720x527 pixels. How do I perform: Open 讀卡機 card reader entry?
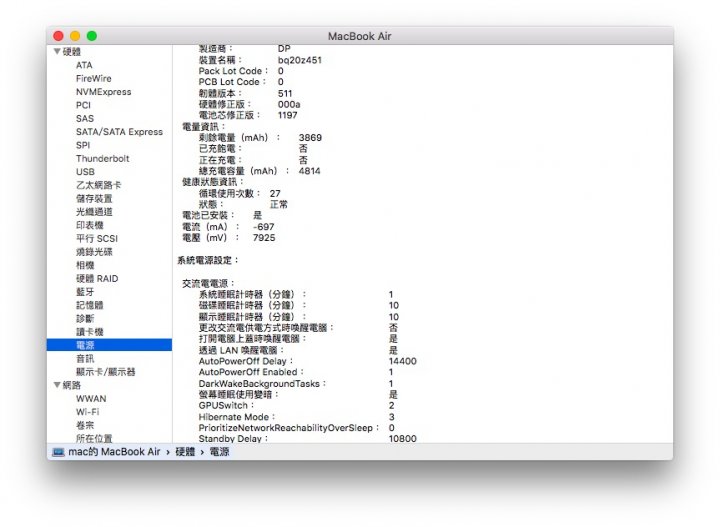[90, 331]
